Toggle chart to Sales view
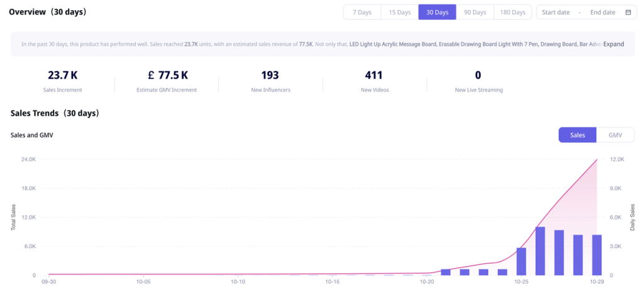The image size is (644, 296). [x=577, y=135]
